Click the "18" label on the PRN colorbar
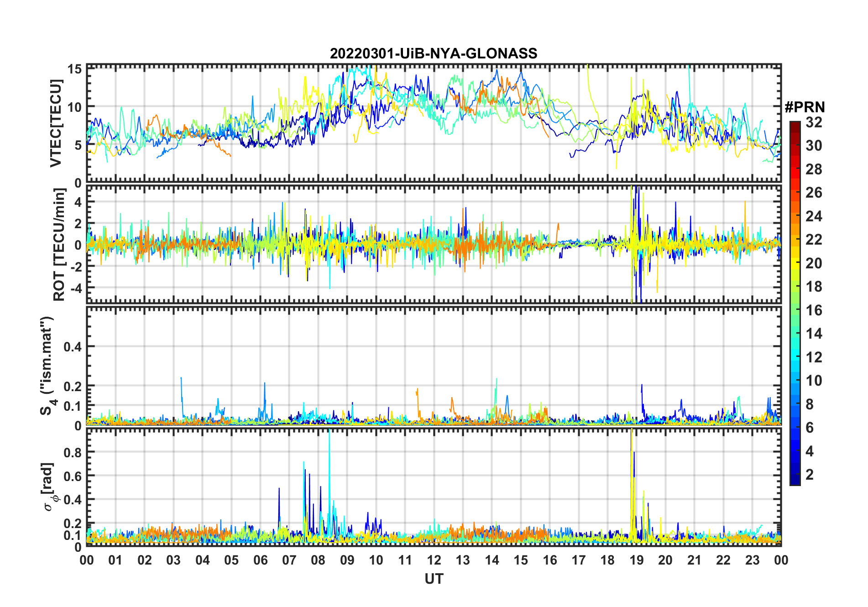 (x=814, y=287)
